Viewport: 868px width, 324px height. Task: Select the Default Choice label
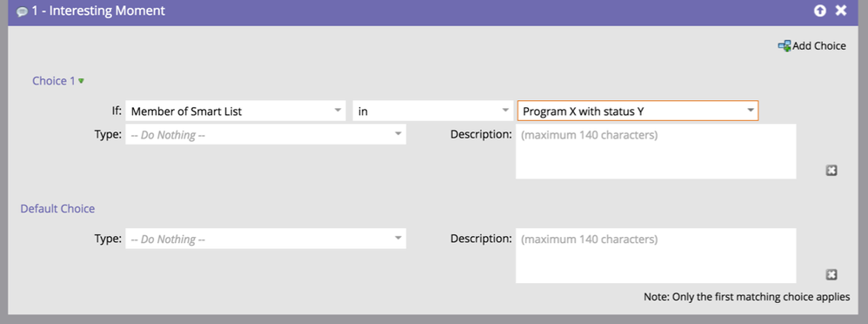click(57, 209)
